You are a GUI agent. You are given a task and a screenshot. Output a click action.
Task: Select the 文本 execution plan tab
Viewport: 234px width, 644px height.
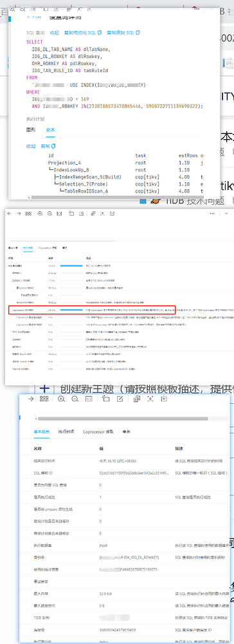click(x=50, y=130)
